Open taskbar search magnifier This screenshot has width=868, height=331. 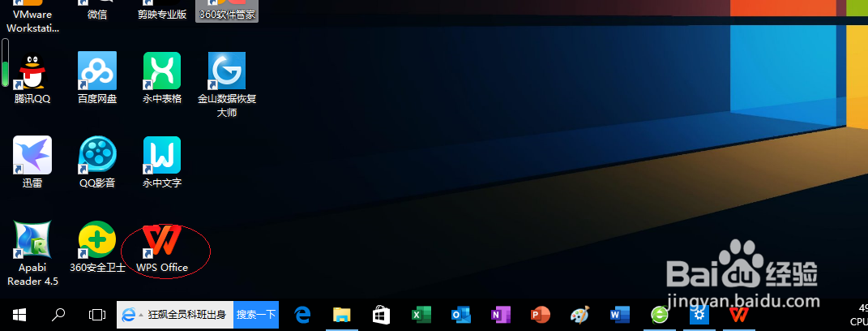58,315
